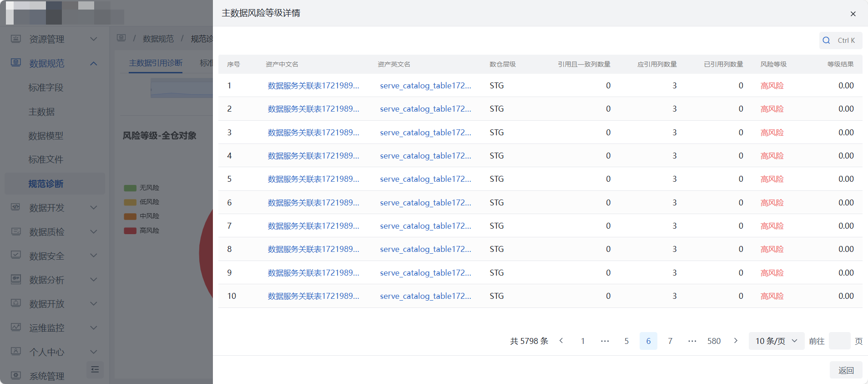868x384 pixels.
Task: Select current page 6 button
Action: (648, 341)
